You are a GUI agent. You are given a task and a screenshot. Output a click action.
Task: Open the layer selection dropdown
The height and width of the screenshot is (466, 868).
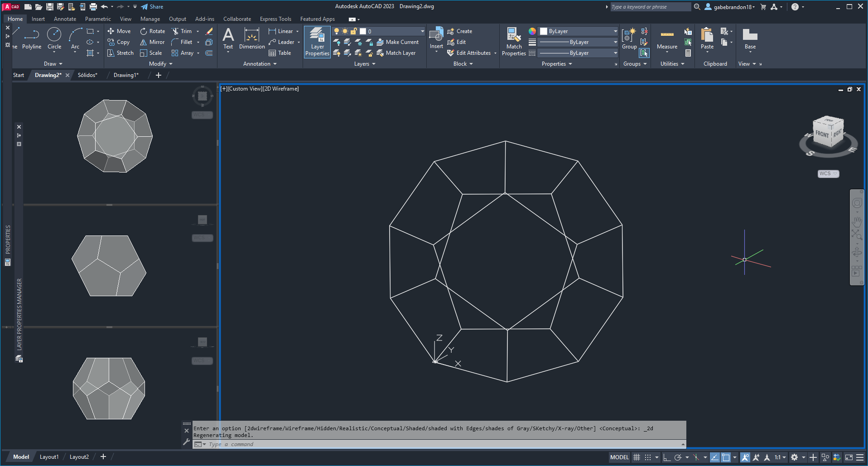(x=422, y=31)
